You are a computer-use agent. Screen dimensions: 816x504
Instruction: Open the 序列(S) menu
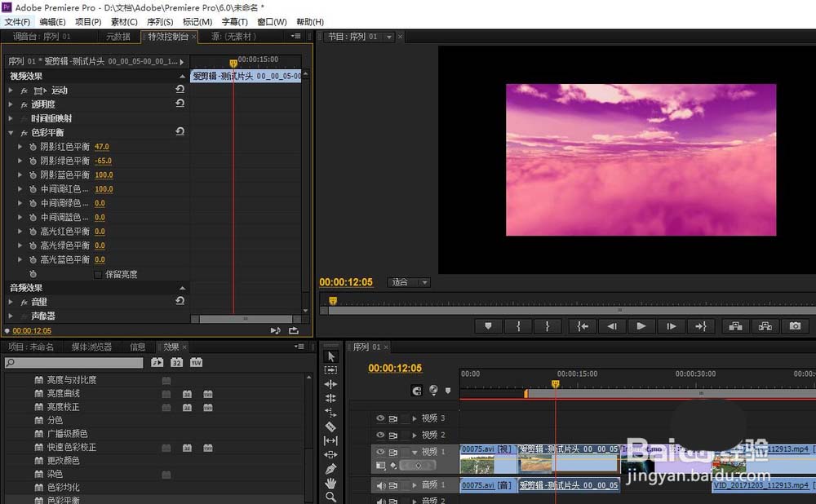point(160,22)
